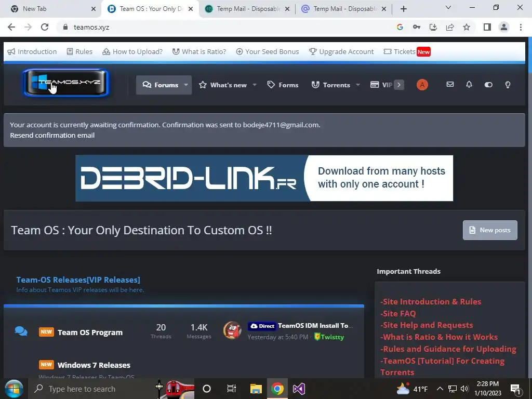Click the lightbulb icon in navbar
Image resolution: width=532 pixels, height=399 pixels.
pos(508,85)
